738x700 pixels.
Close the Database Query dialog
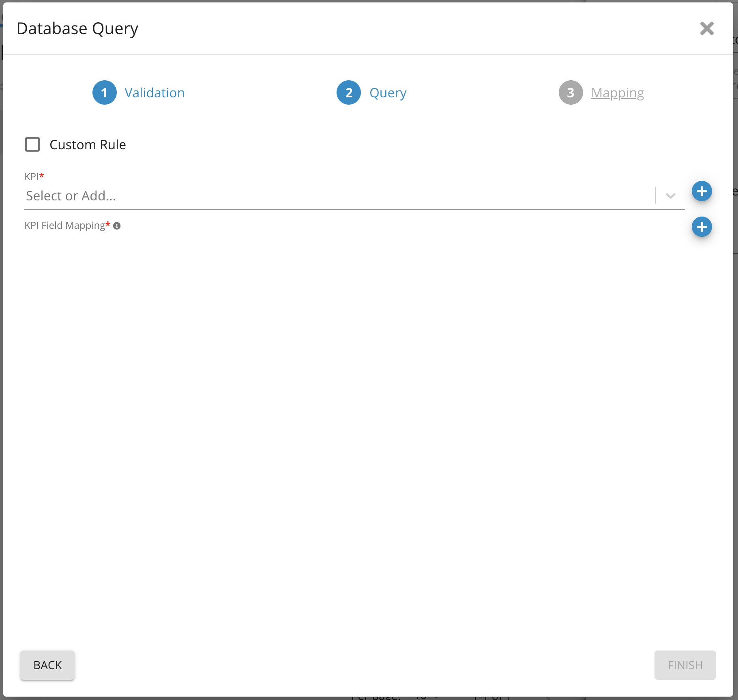click(x=707, y=28)
